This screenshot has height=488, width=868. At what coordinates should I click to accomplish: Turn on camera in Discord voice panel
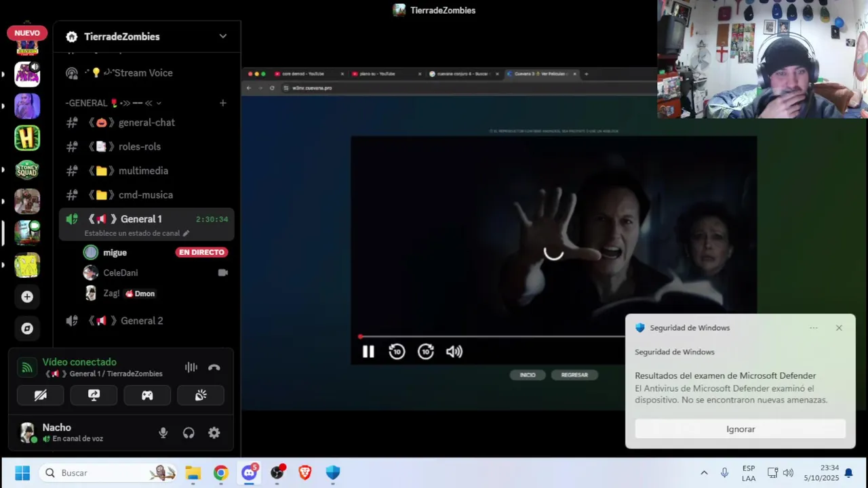(x=41, y=395)
